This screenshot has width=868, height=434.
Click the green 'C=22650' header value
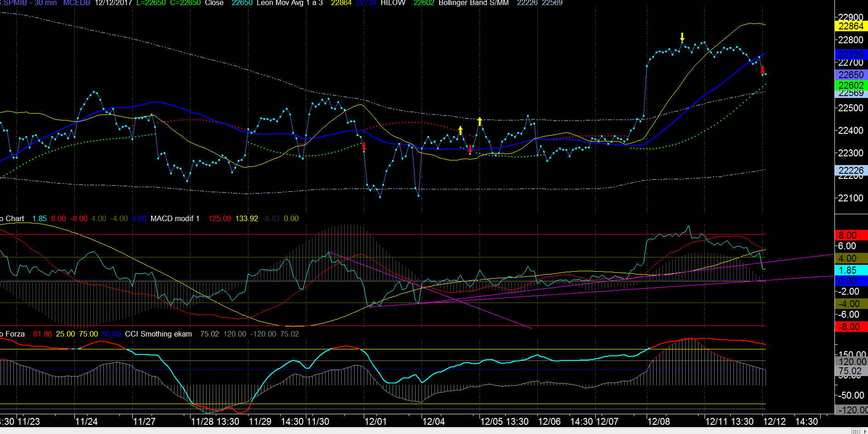(185, 3)
